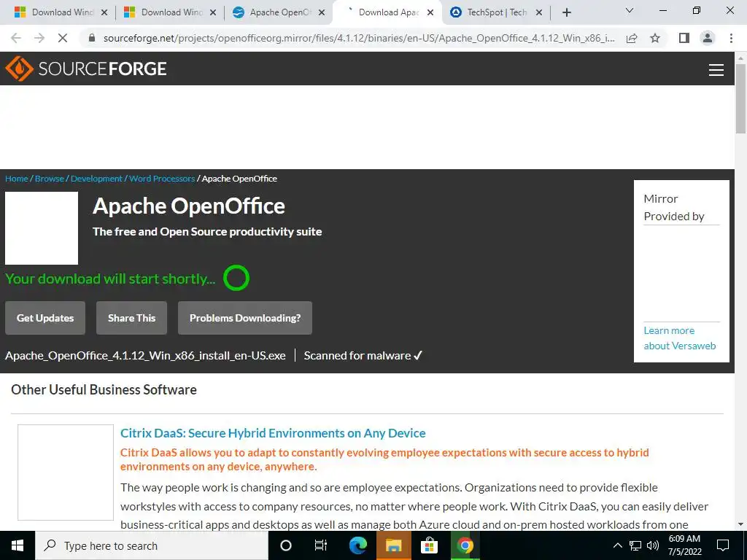Viewport: 747px width, 560px height.
Task: Open network status tray icon
Action: (x=635, y=545)
